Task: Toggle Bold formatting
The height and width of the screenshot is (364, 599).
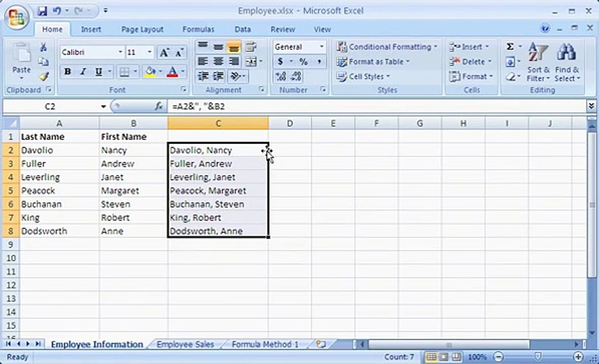Action: 68,71
